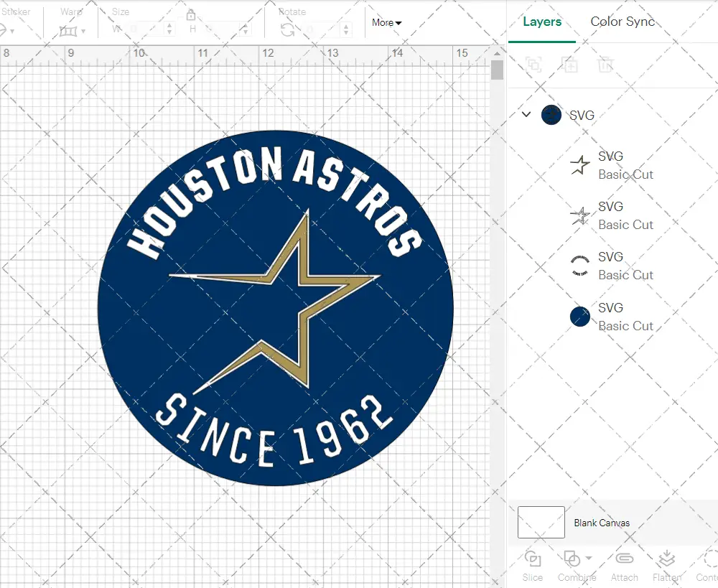
Task: Select the star outline SVG layer
Action: (x=612, y=215)
